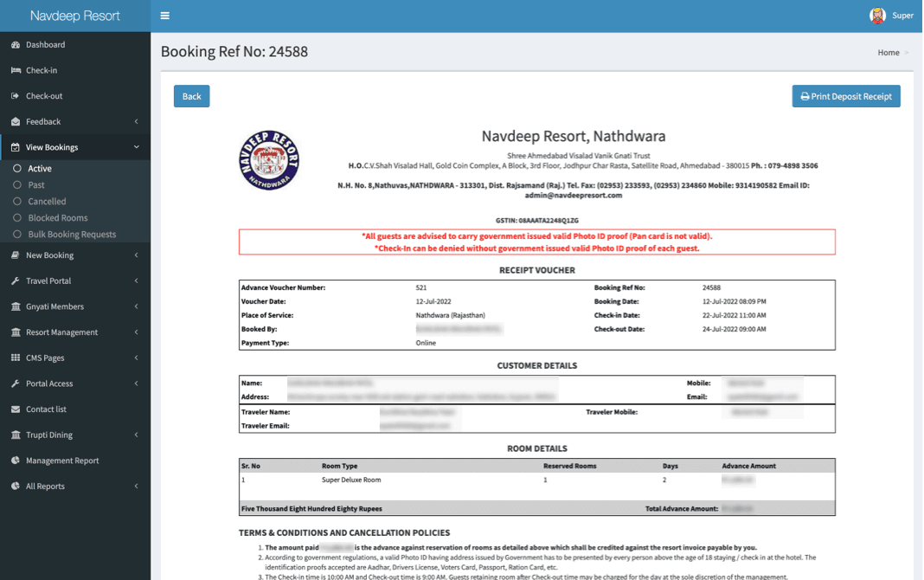This screenshot has height=580, width=924.
Task: Follow the Home breadcrumb link
Action: click(x=888, y=53)
